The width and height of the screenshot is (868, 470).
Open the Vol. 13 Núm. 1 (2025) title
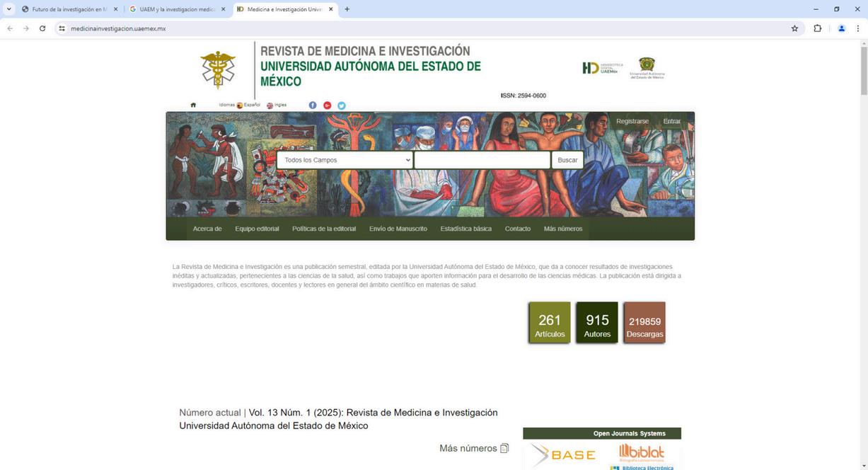(x=338, y=419)
